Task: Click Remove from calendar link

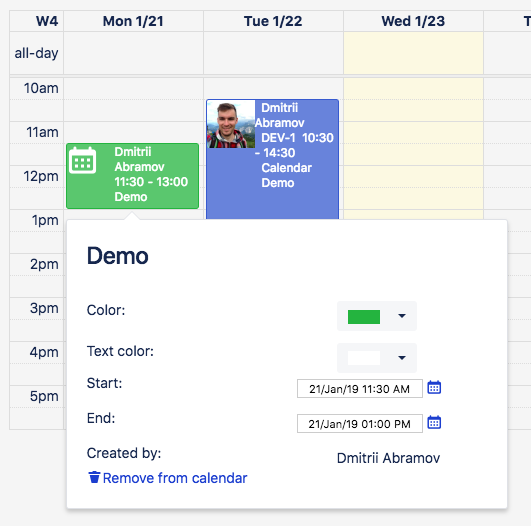Action: pos(175,478)
